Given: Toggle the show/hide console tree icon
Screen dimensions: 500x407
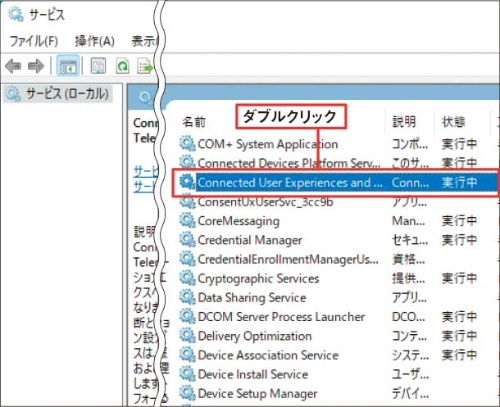Looking at the screenshot, I should tap(68, 66).
